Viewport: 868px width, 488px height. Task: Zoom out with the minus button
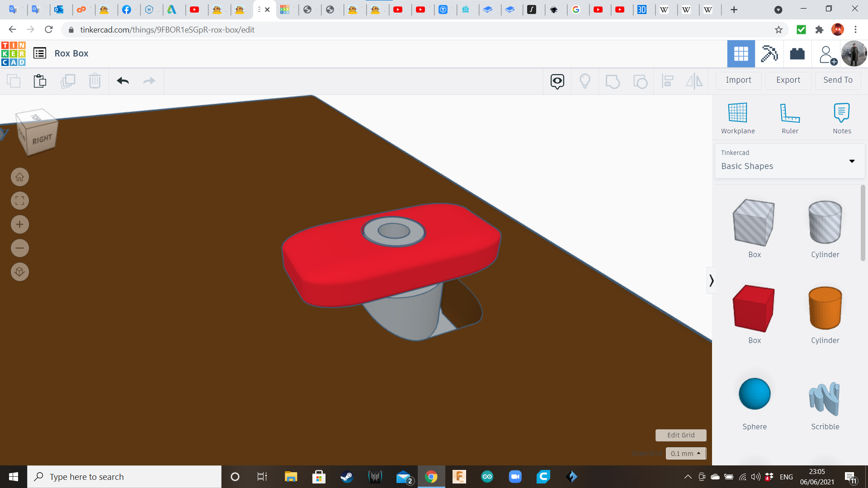20,248
